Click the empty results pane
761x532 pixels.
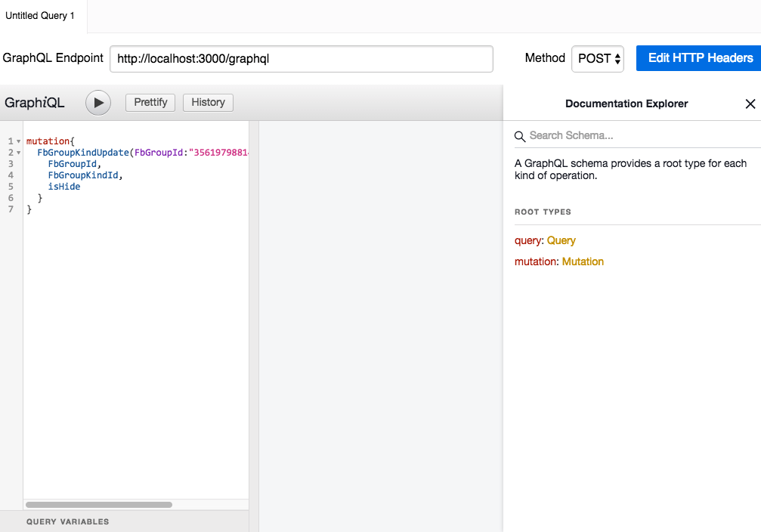point(381,302)
